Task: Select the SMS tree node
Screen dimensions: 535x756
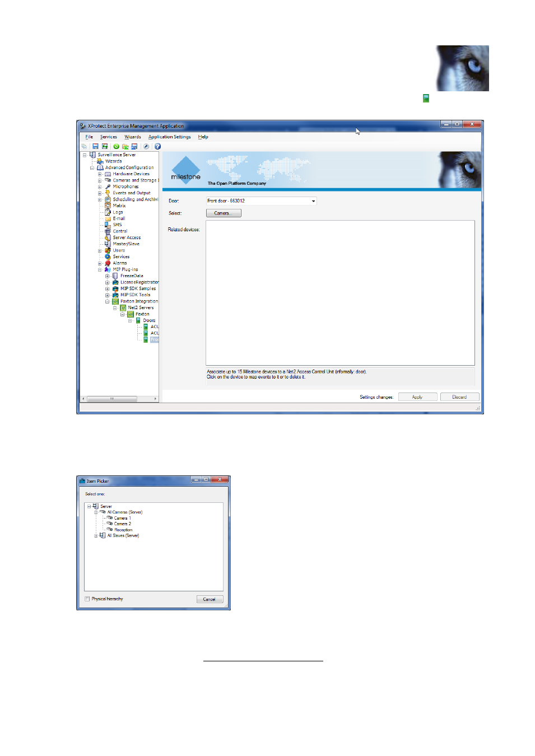Action: (117, 225)
